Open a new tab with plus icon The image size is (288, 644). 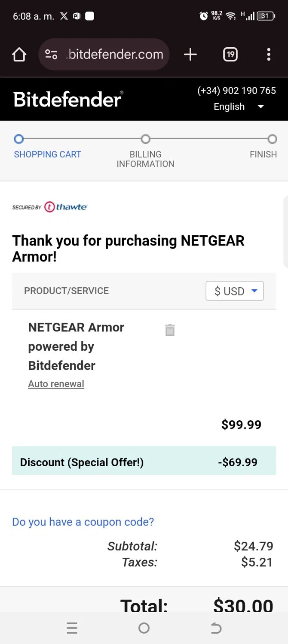coord(190,55)
